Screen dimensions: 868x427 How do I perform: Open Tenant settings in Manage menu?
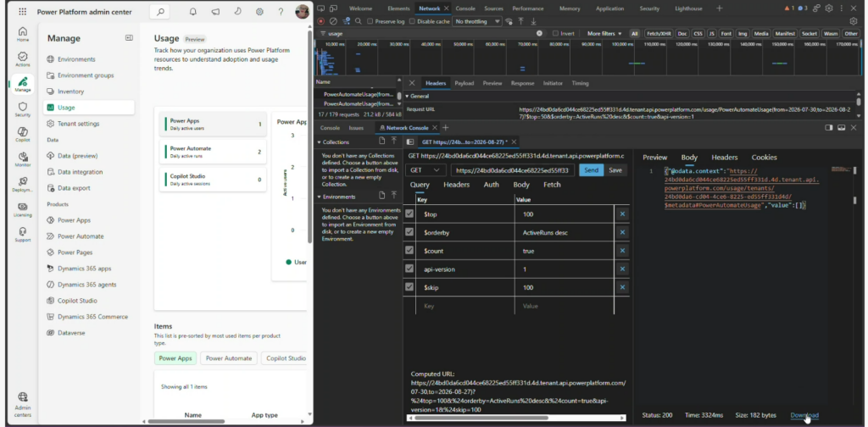point(79,124)
